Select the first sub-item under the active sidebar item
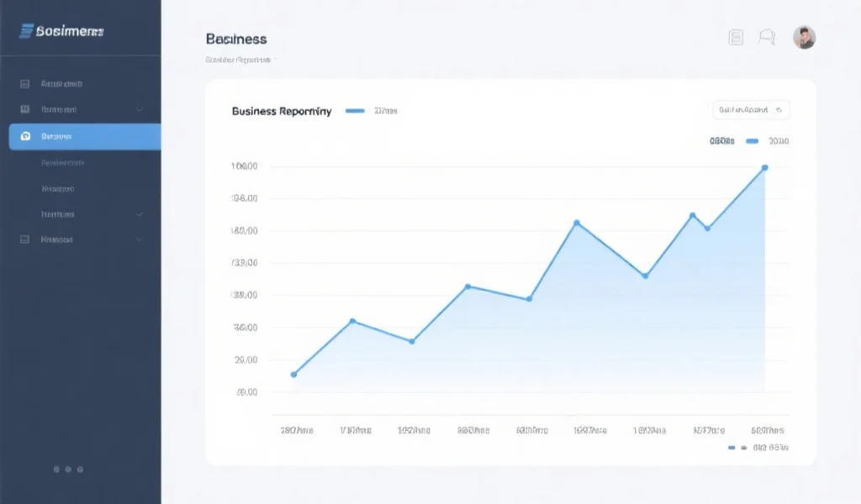861x504 pixels. (63, 163)
